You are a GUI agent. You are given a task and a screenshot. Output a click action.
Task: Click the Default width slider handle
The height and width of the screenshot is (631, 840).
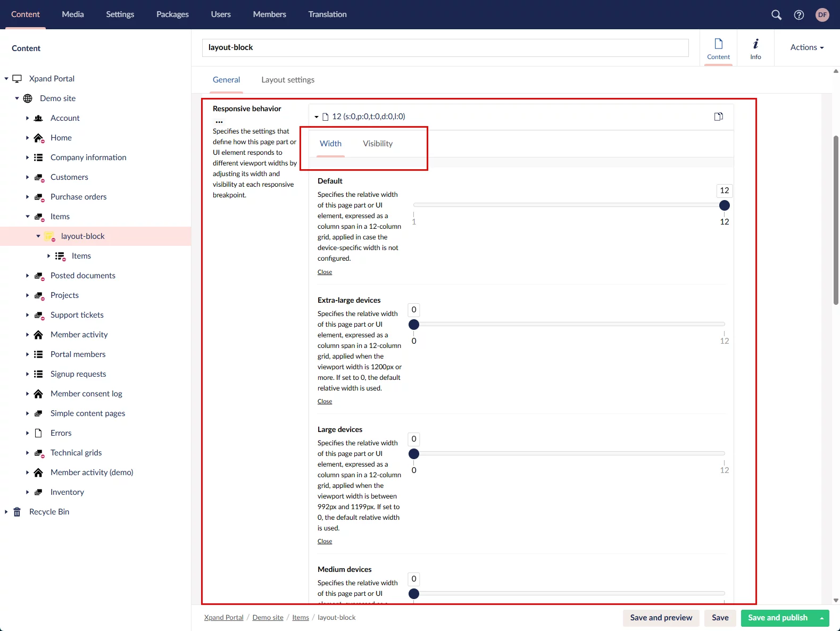pos(724,205)
